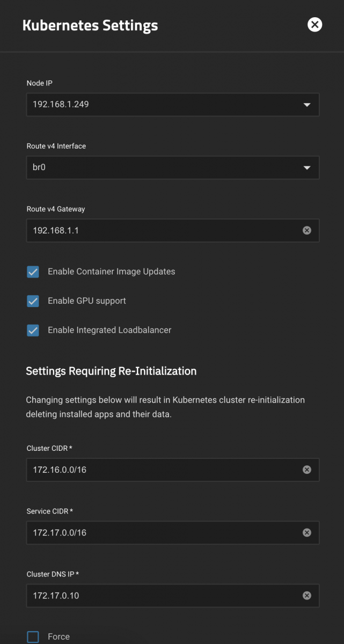Clear the Cluster CIDR value
The height and width of the screenshot is (644, 344).
[307, 470]
